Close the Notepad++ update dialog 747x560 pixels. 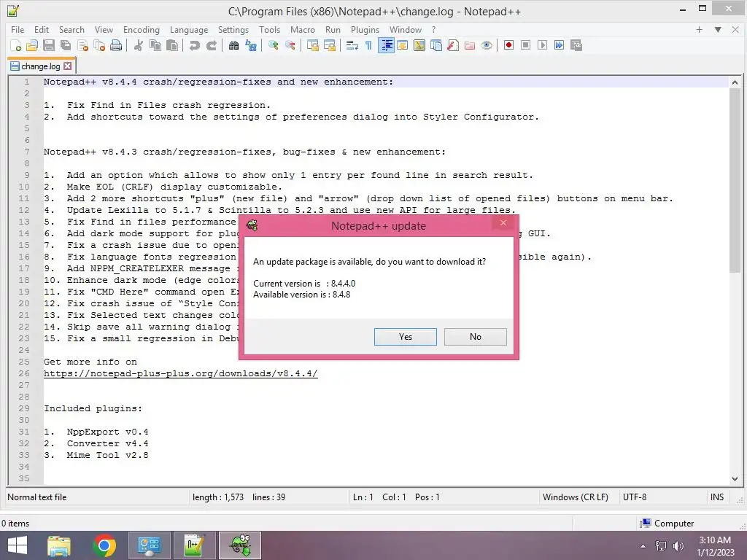pyautogui.click(x=503, y=223)
